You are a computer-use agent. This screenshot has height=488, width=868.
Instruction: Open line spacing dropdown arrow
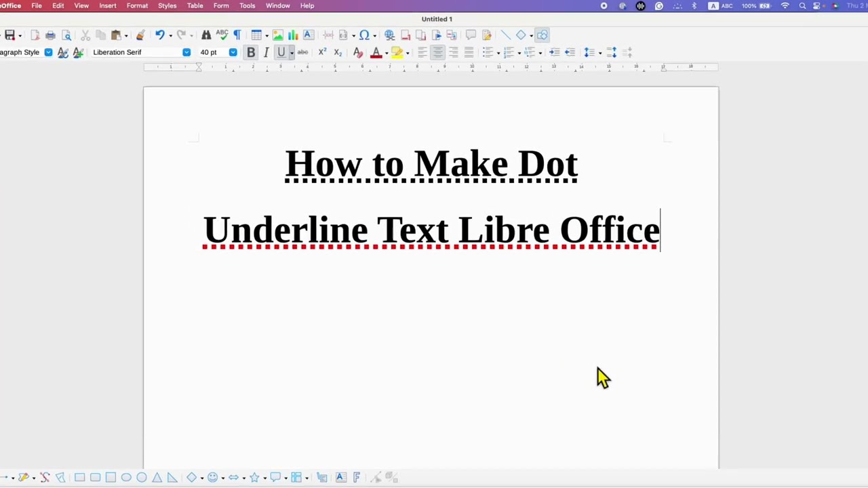point(599,53)
